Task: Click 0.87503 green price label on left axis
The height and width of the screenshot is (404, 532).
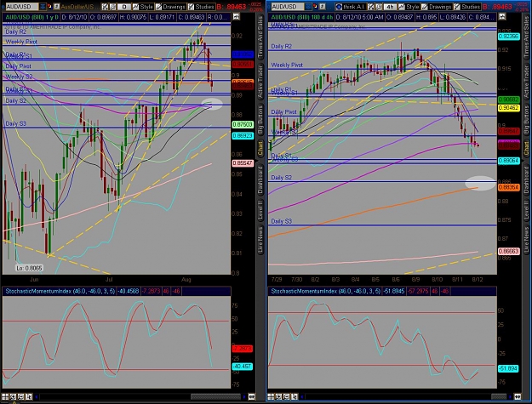Action: tap(243, 125)
